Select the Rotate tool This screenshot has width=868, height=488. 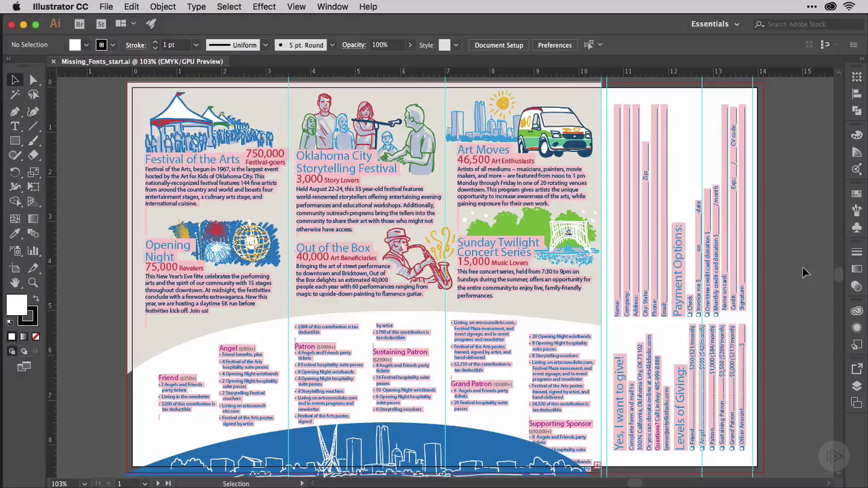pos(15,172)
